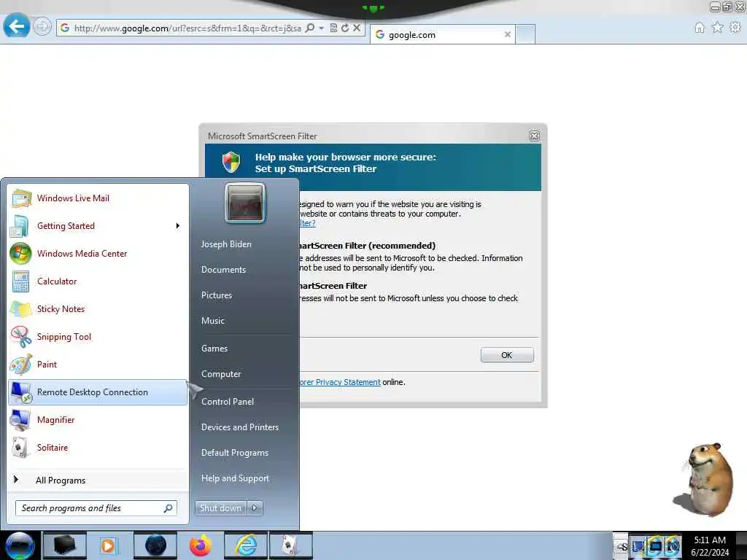Viewport: 747px width, 560px height.
Task: Open Compatibility View icon in address bar
Action: (333, 28)
